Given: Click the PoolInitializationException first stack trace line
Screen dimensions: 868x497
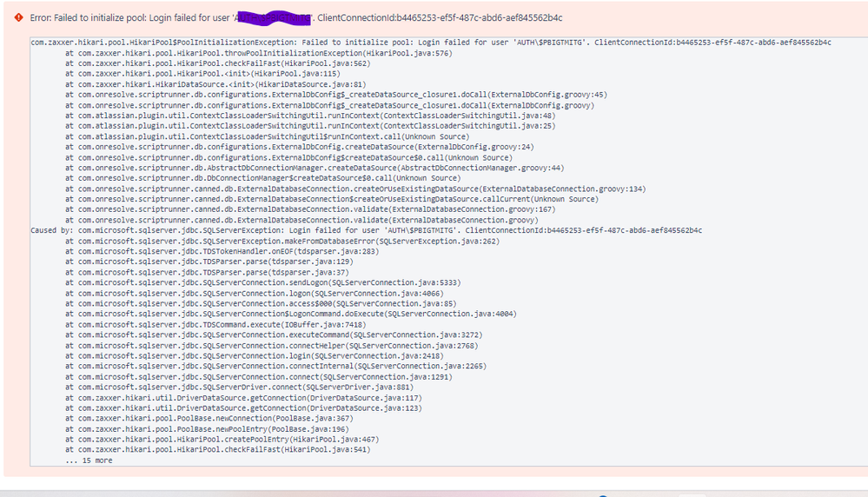Looking at the screenshot, I should click(431, 43).
